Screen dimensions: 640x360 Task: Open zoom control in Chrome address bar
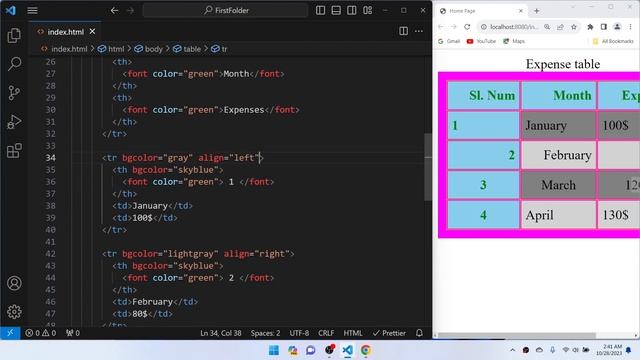point(547,27)
